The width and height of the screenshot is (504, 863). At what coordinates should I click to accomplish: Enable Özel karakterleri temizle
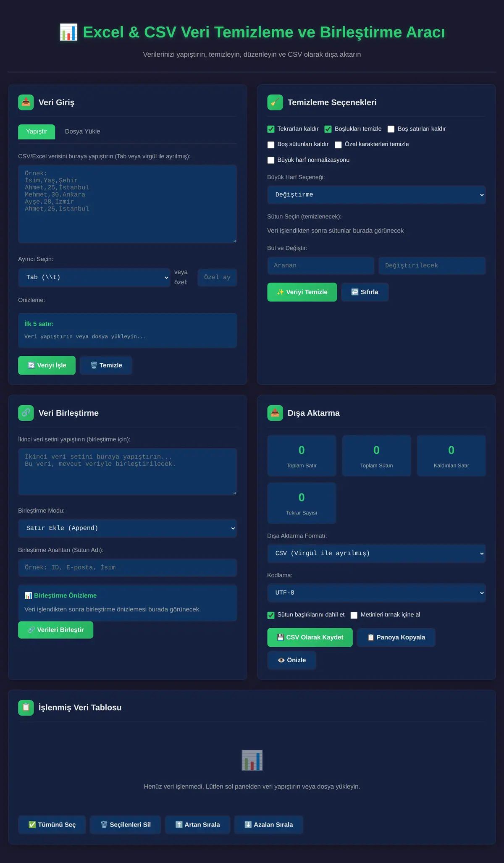pyautogui.click(x=338, y=144)
